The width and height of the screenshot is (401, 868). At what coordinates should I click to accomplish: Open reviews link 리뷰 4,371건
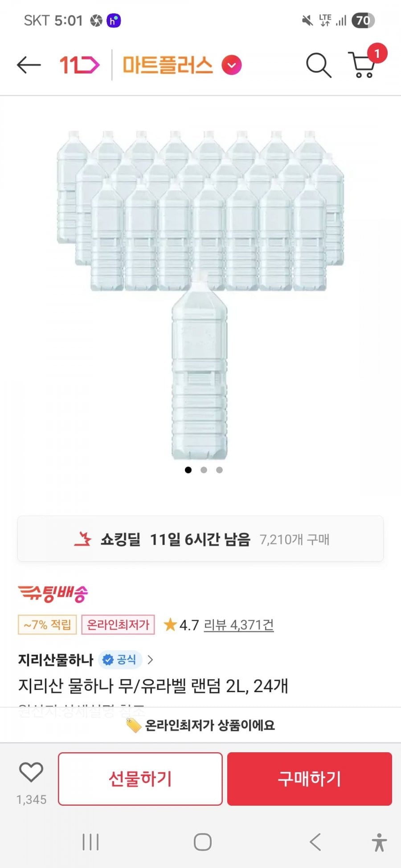[239, 625]
